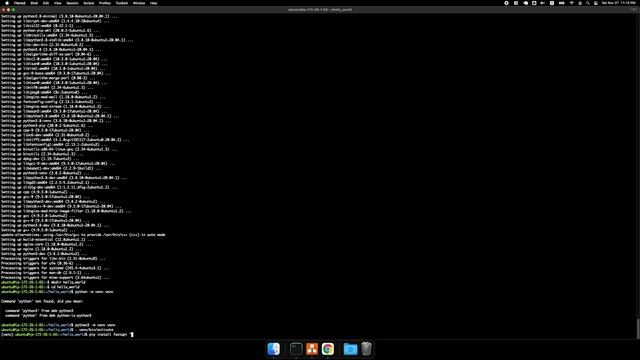Click the 'update-alternatives' output line
Image resolution: width=640 pixels, height=360 pixels.
coord(83,235)
